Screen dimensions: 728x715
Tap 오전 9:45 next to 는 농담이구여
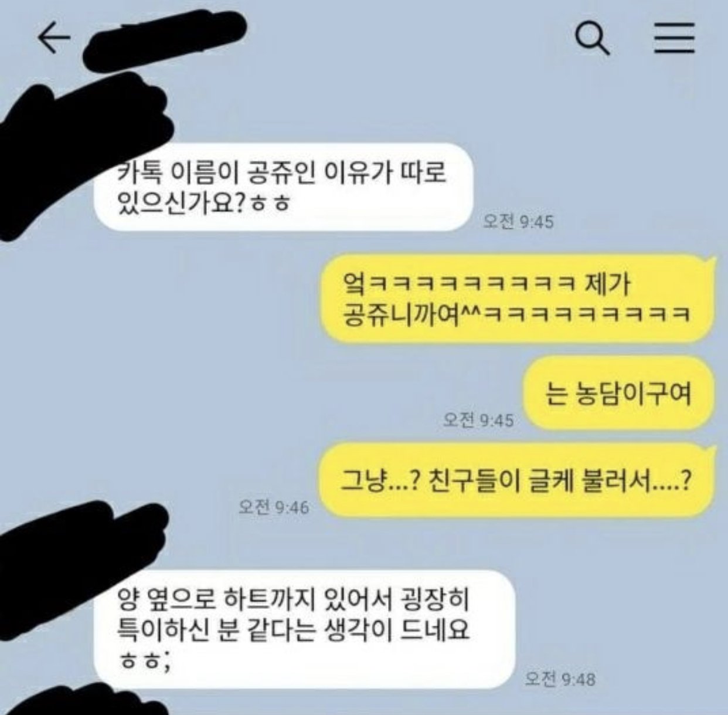(x=478, y=419)
